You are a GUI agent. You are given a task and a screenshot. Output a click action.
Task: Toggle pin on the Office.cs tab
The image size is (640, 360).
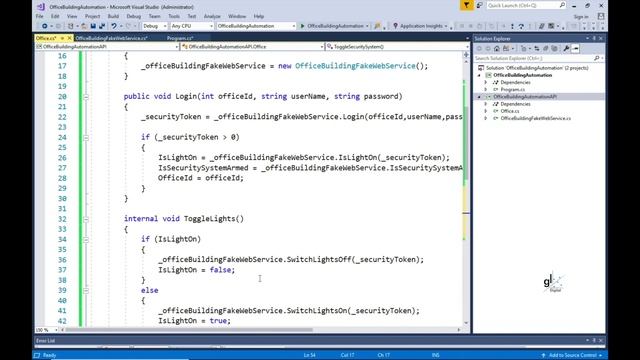62,38
